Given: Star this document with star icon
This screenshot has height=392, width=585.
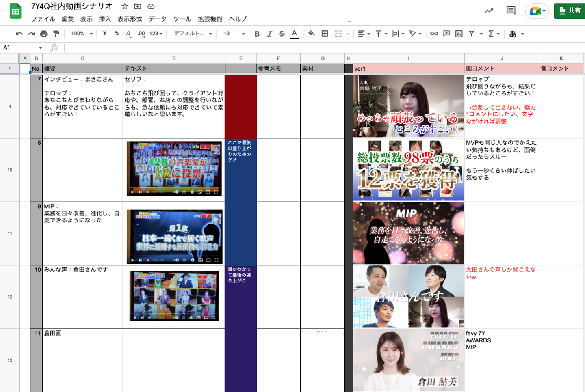Looking at the screenshot, I should [x=125, y=6].
